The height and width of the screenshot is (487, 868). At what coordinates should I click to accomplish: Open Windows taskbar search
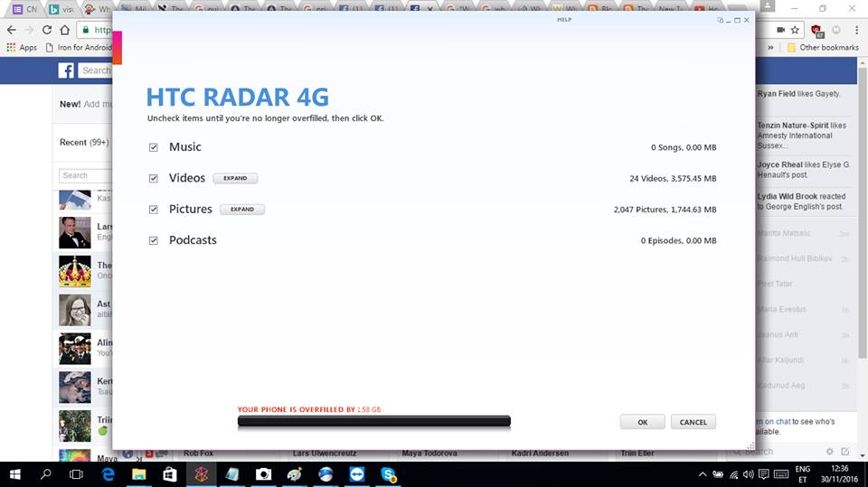46,474
